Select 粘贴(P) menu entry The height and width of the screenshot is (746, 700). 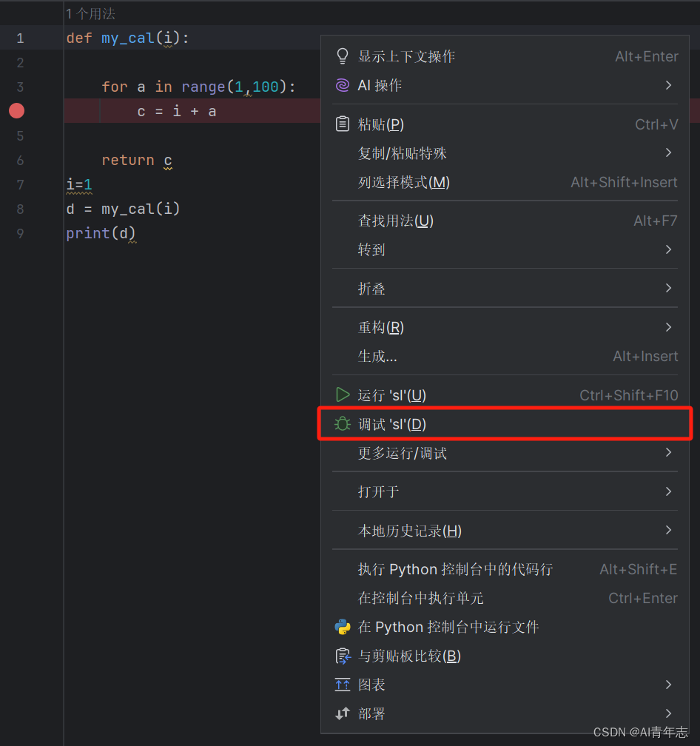pyautogui.click(x=505, y=124)
